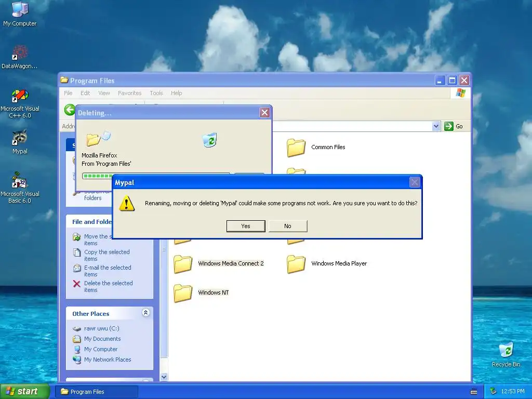Open the Favorites menu
Screen dimensions: 532x399
click(x=129, y=93)
